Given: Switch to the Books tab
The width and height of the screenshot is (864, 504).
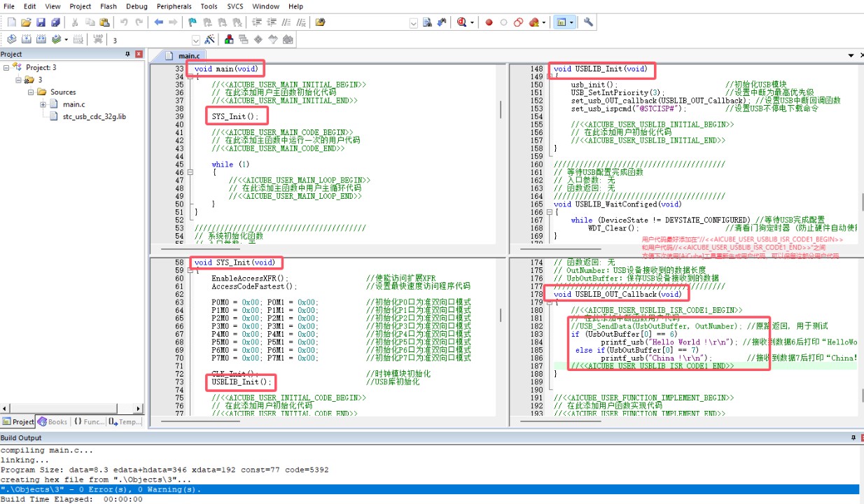Looking at the screenshot, I should 53,421.
